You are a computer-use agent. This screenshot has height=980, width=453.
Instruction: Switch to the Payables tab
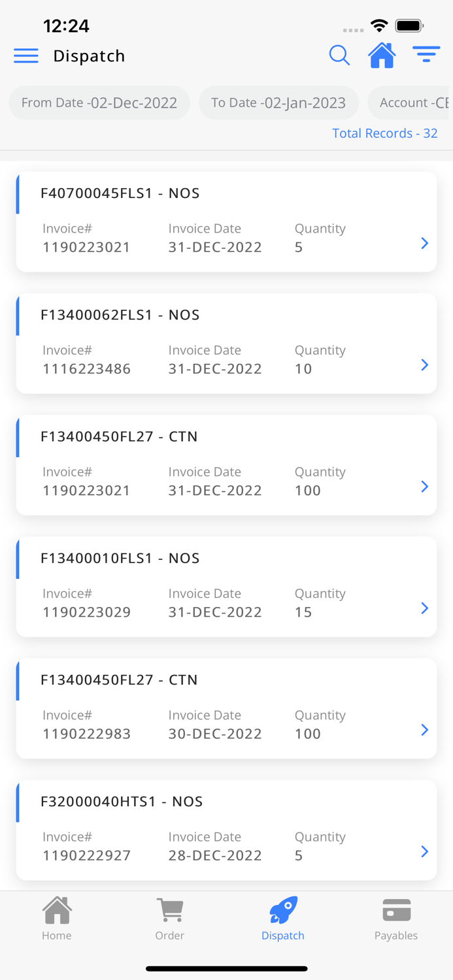[x=395, y=918]
